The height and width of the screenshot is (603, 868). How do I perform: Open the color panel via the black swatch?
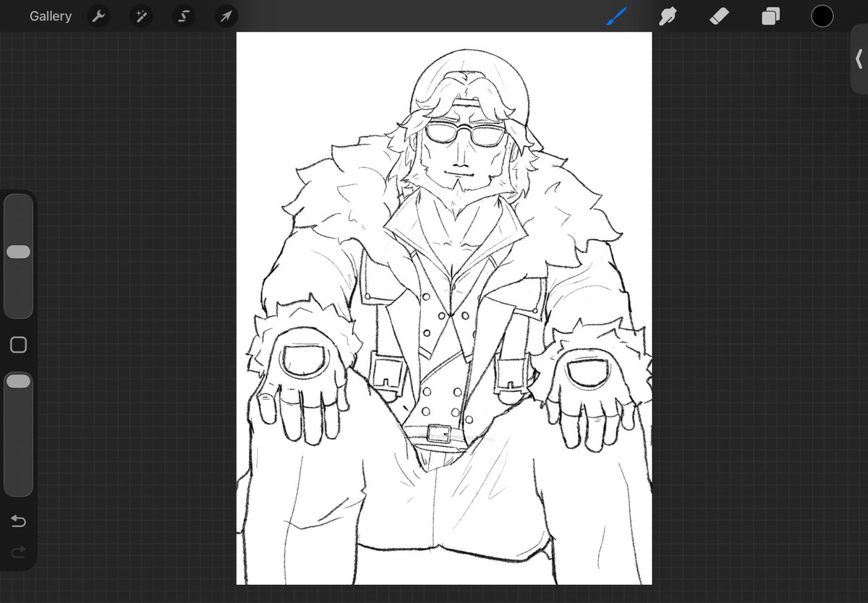pyautogui.click(x=822, y=15)
